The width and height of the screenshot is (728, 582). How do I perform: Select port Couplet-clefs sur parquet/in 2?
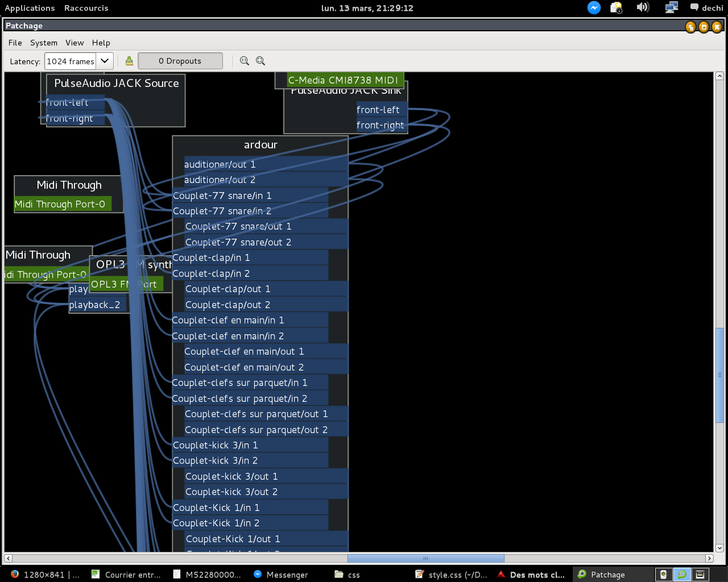(250, 398)
